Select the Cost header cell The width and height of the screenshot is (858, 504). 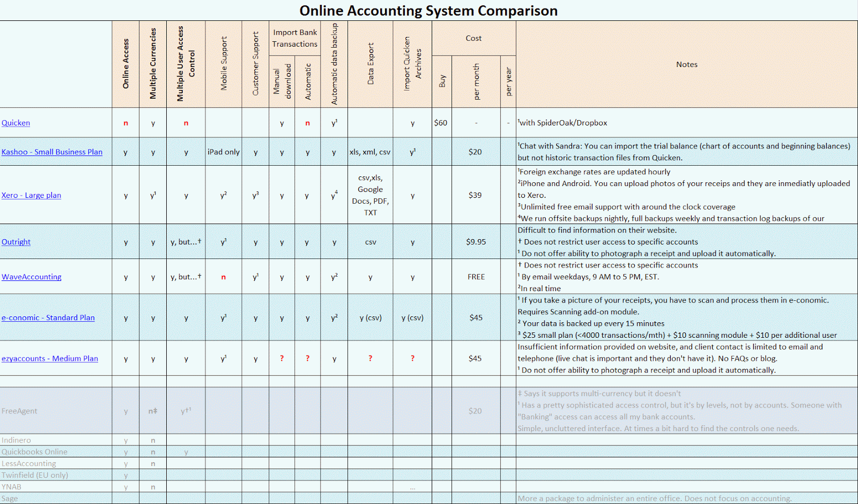pos(474,38)
